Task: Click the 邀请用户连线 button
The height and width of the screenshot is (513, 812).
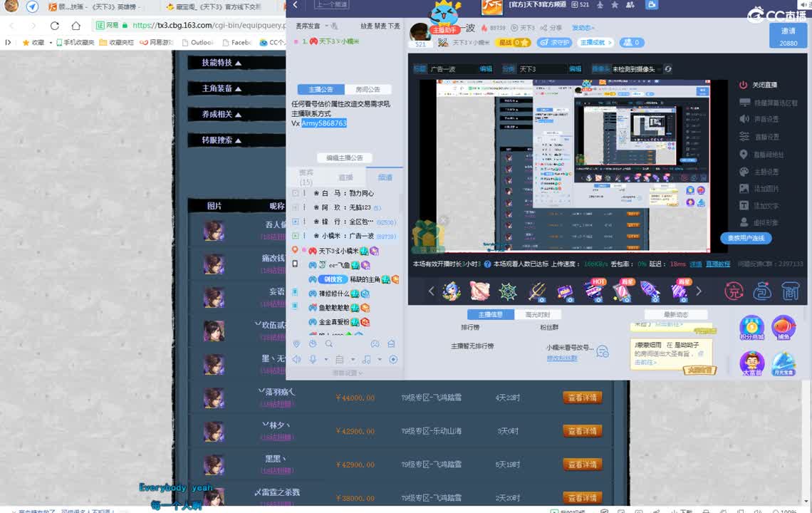Action: click(746, 238)
